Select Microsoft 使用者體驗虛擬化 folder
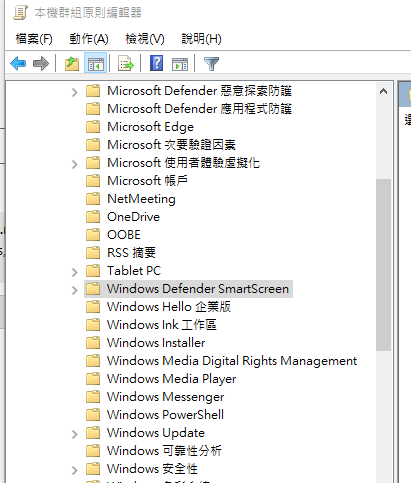The width and height of the screenshot is (411, 483). [183, 163]
